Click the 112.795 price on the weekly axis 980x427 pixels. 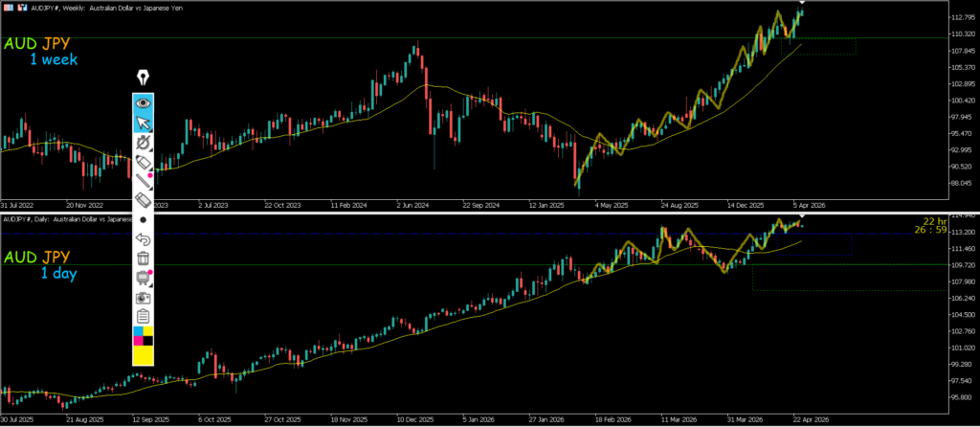tap(963, 17)
